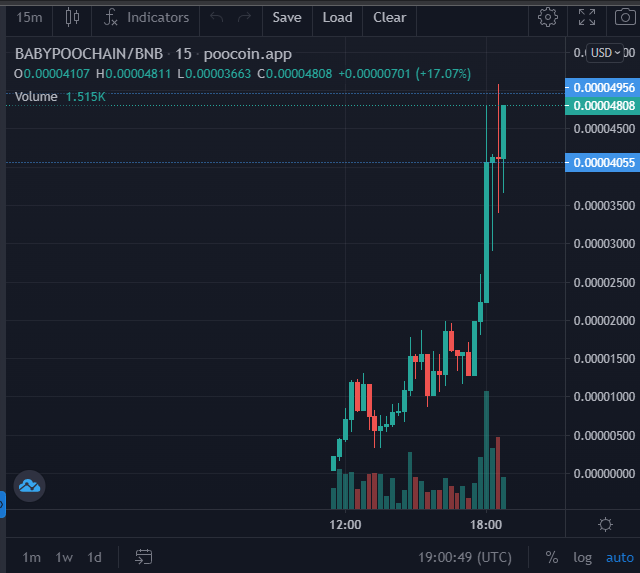The width and height of the screenshot is (640, 573).
Task: Open the Indicators dialog
Action: coord(147,18)
